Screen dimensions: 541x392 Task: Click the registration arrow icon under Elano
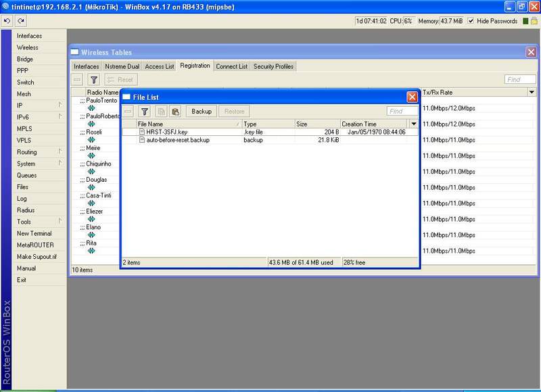tap(91, 235)
